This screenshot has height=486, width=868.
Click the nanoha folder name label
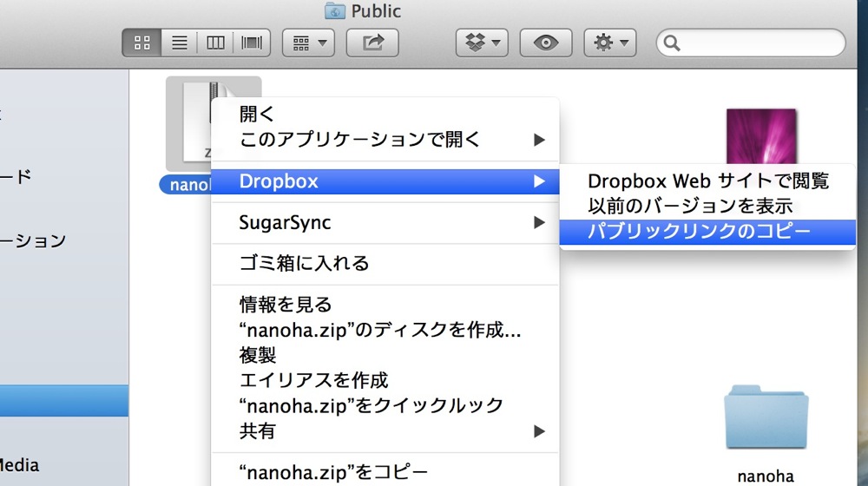(x=766, y=476)
